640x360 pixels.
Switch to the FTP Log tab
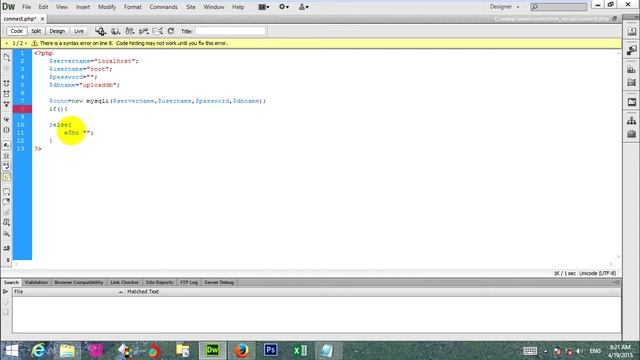click(x=189, y=282)
